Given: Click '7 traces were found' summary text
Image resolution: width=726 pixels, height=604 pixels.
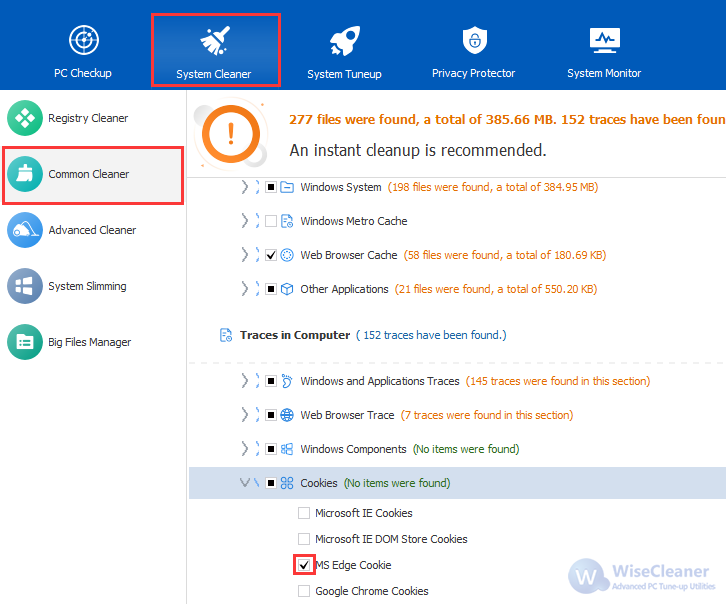Looking at the screenshot, I should click(x=487, y=415).
